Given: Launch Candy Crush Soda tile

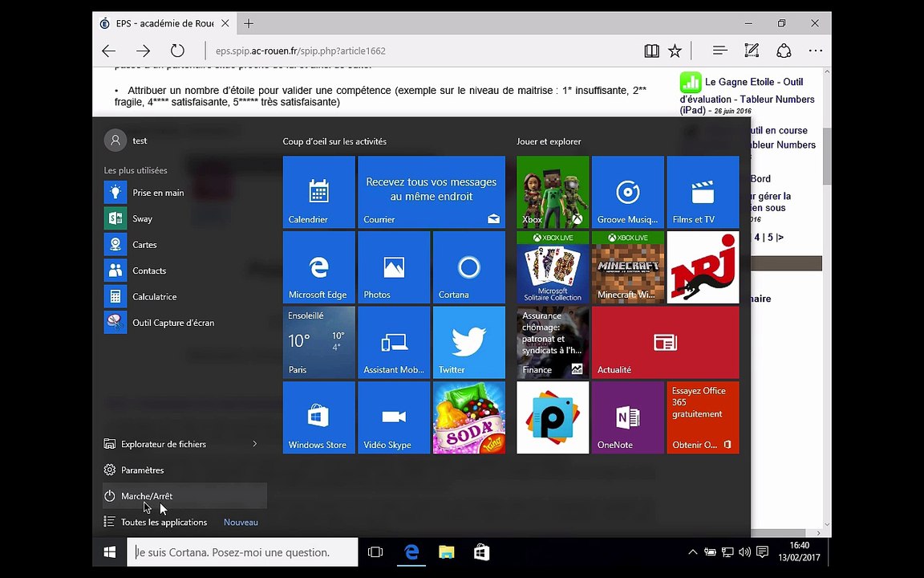Looking at the screenshot, I should 469,417.
